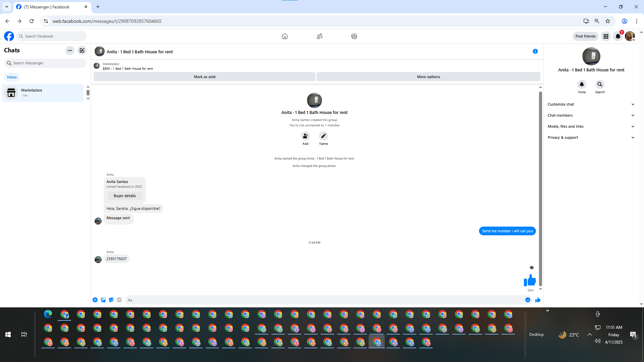Expand the Privacy & support section
644x362 pixels.
pos(591,137)
